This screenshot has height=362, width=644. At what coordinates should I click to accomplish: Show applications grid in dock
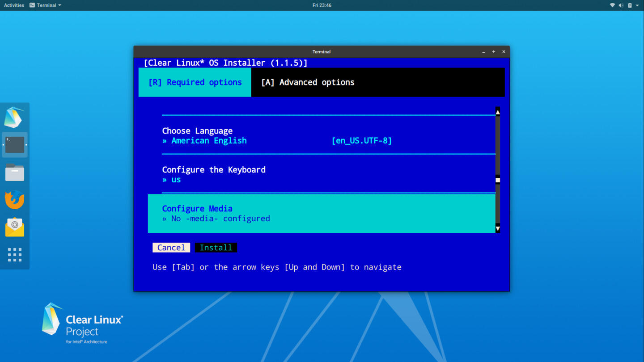[x=15, y=255]
